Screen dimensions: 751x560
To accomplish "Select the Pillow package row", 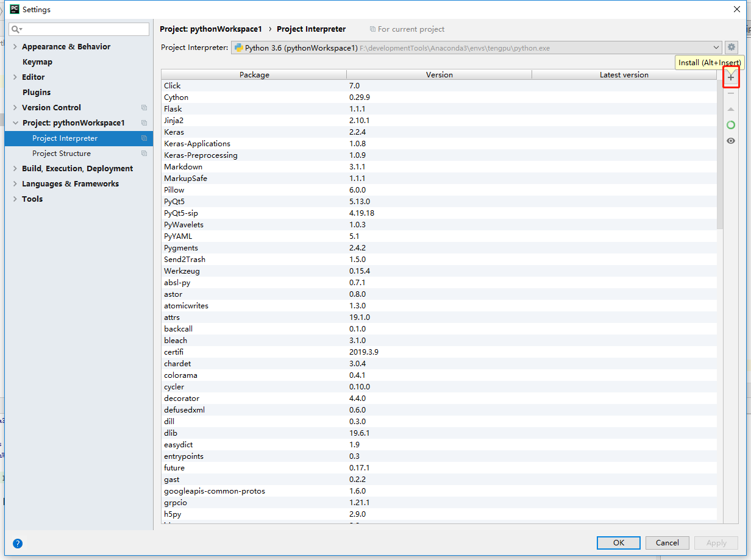I will point(439,190).
